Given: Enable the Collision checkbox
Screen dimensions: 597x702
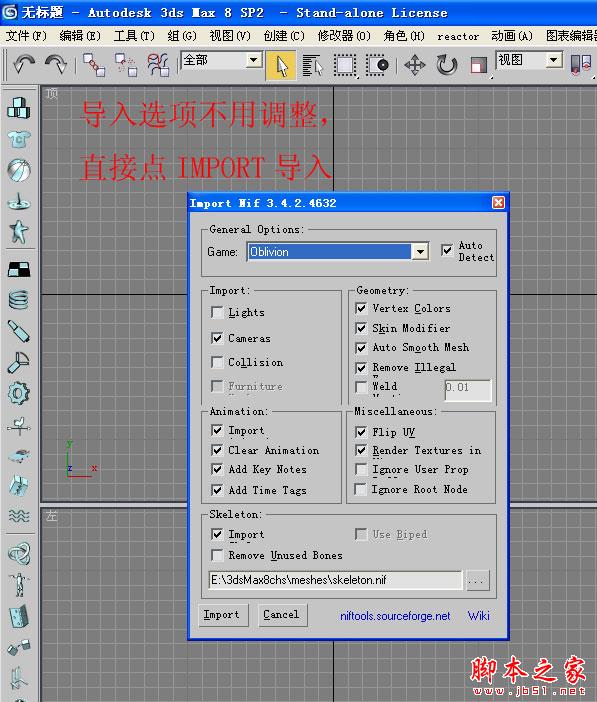Looking at the screenshot, I should click(x=217, y=362).
